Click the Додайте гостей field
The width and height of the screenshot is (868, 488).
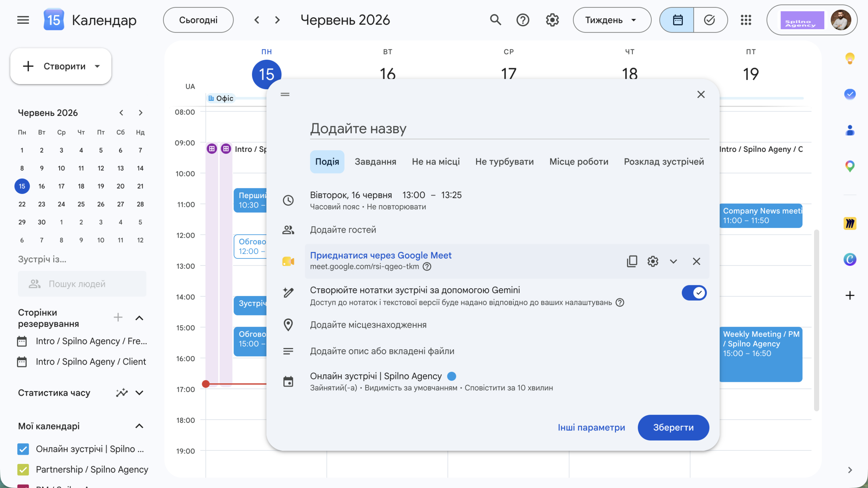point(343,230)
